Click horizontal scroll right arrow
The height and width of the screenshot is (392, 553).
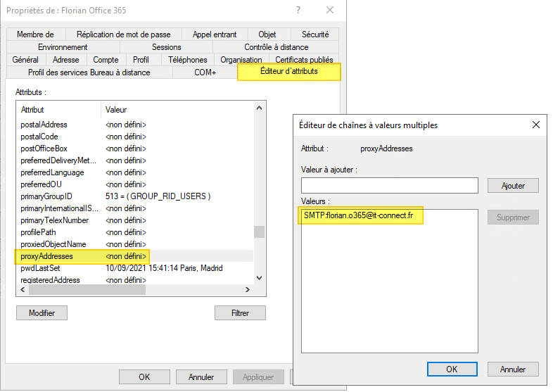248,290
